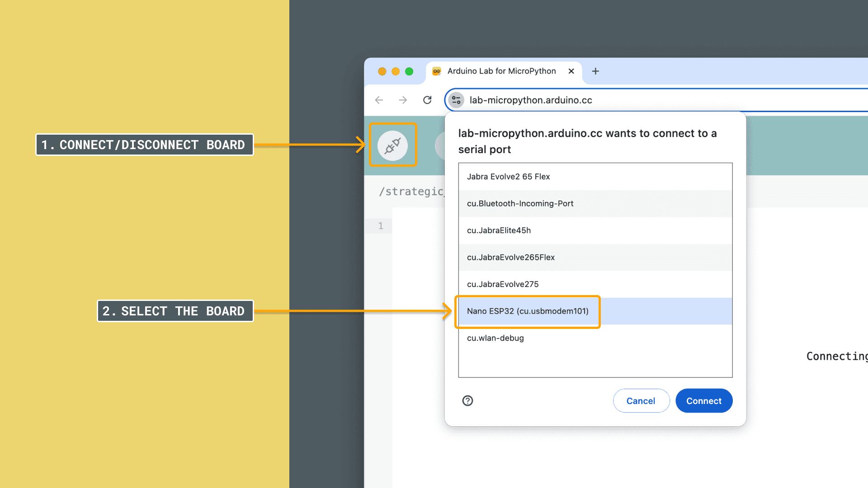Reload the page with refresh icon
This screenshot has height=488, width=868.
click(427, 100)
